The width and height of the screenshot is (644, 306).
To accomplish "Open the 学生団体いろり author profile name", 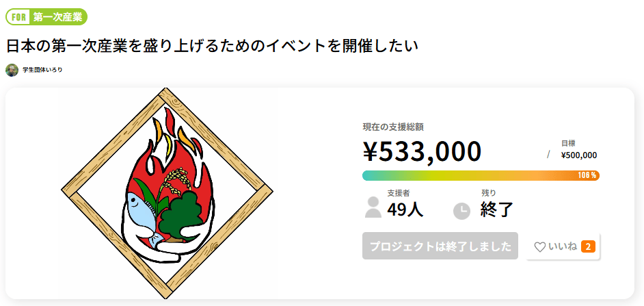I will 42,70.
